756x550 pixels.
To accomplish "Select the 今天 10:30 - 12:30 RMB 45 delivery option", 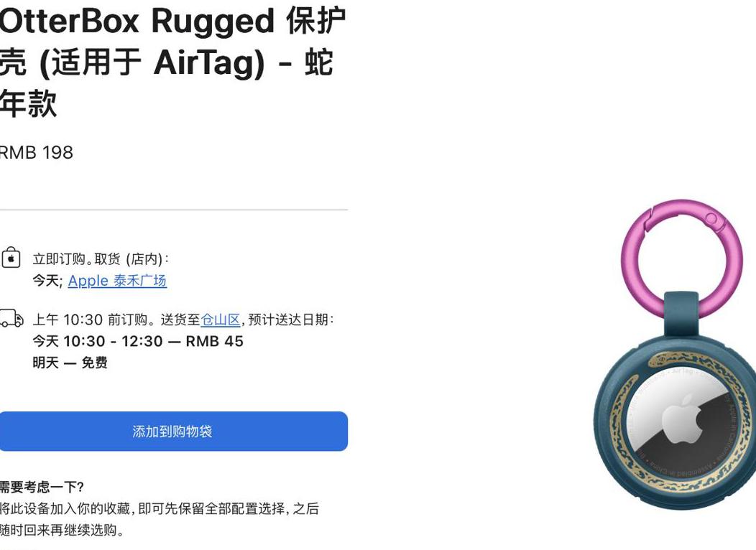I will [138, 341].
